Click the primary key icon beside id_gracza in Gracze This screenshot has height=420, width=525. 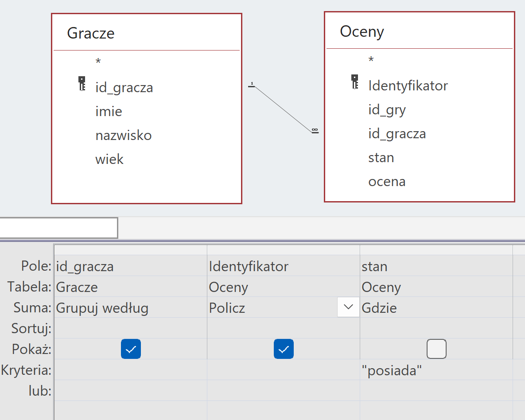point(82,84)
